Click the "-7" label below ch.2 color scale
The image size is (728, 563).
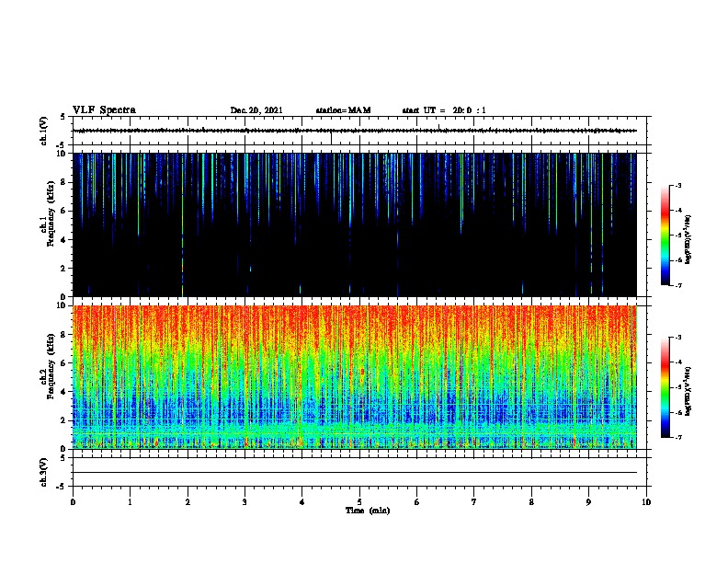tap(677, 438)
